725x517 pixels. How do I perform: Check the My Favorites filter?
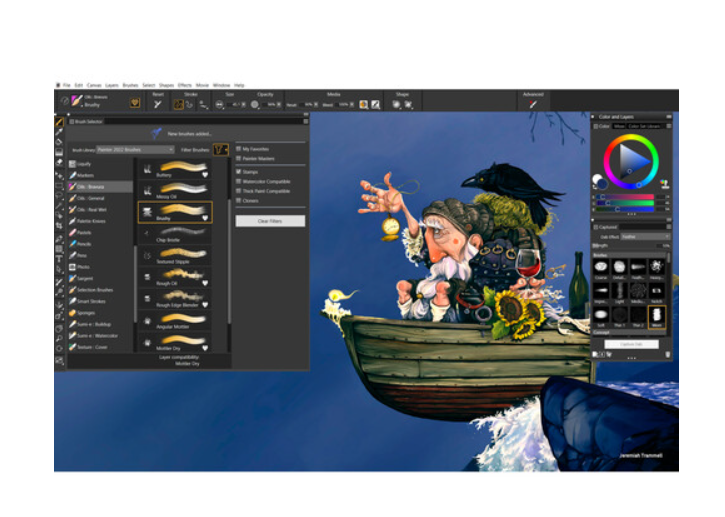click(239, 149)
